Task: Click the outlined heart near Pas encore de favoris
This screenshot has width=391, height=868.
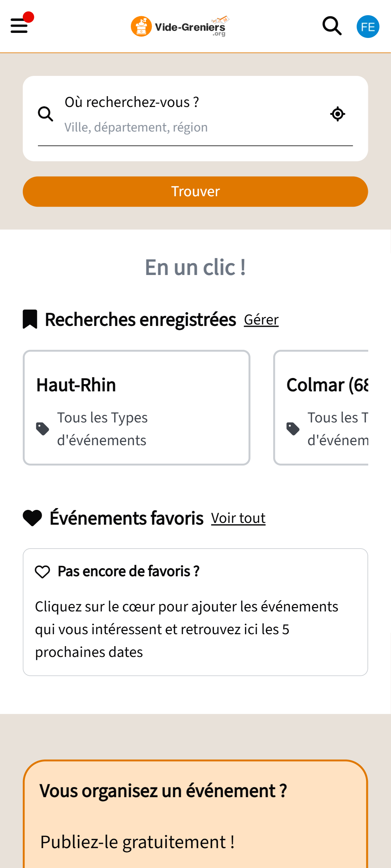Action: [42, 572]
